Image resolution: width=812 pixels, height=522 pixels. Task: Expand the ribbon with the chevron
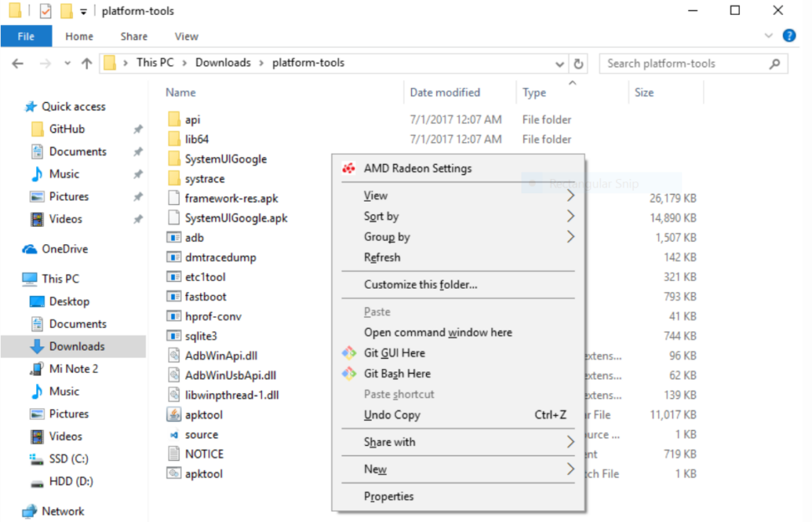pos(768,35)
